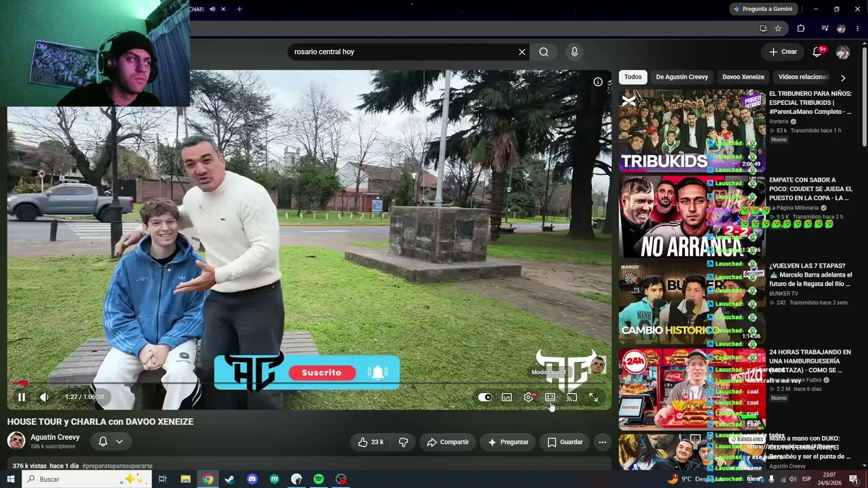The width and height of the screenshot is (868, 488).
Task: Like the video (23 k)
Action: click(370, 442)
